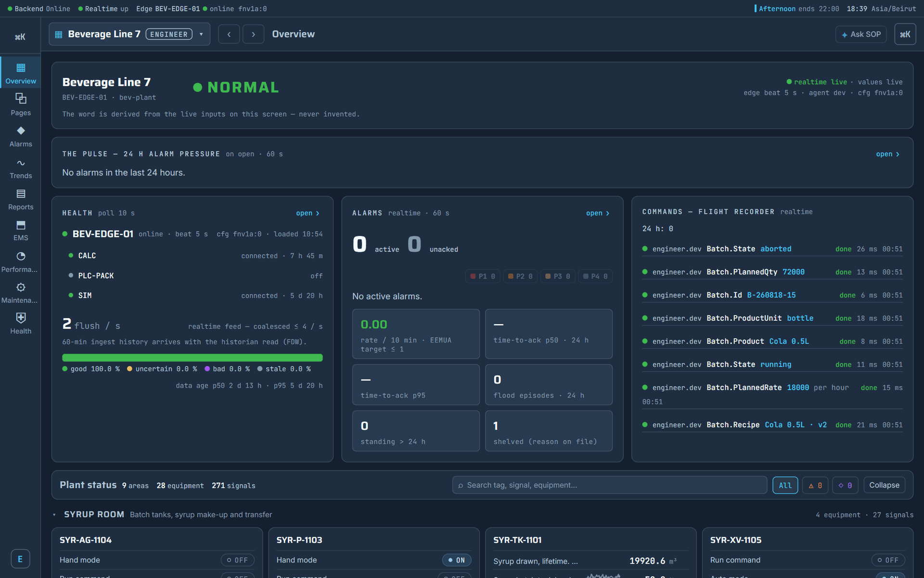
Task: Click the green data quality bar
Action: (x=192, y=358)
